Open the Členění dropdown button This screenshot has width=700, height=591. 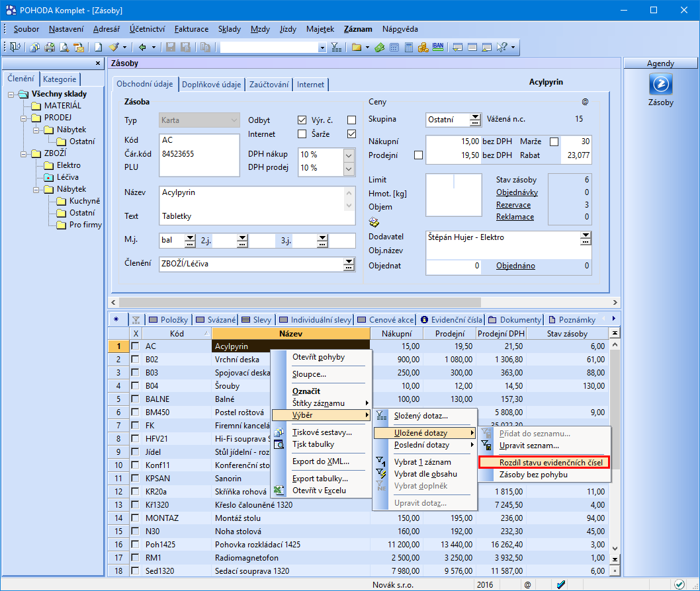(349, 264)
